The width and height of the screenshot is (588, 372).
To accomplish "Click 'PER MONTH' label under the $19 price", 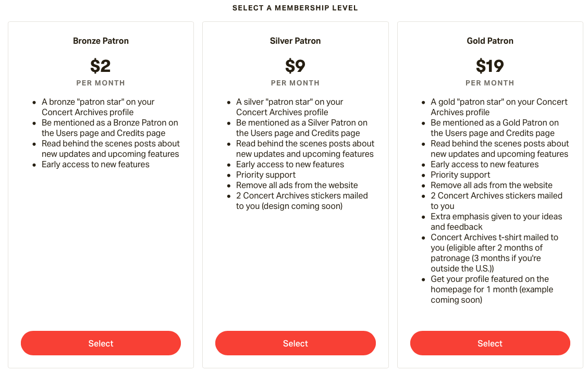I will click(490, 83).
